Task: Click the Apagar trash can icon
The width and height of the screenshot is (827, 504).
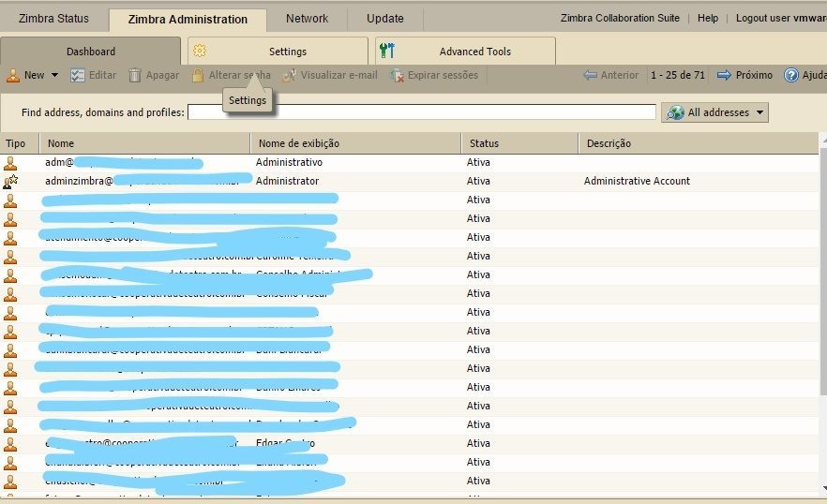Action: [x=135, y=75]
